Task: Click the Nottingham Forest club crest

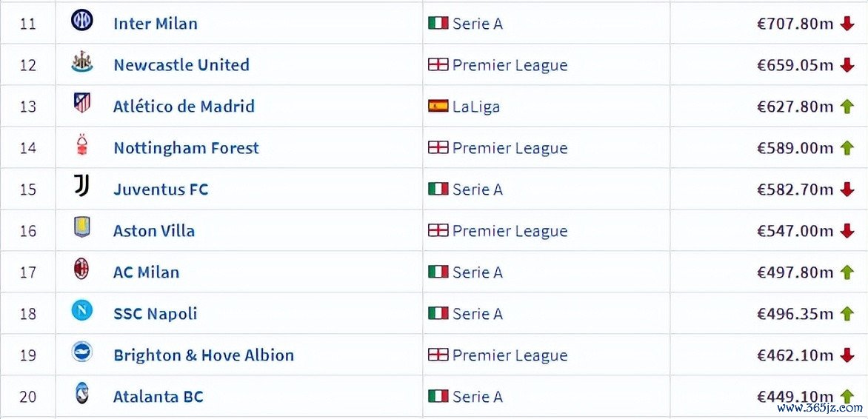Action: [81, 146]
